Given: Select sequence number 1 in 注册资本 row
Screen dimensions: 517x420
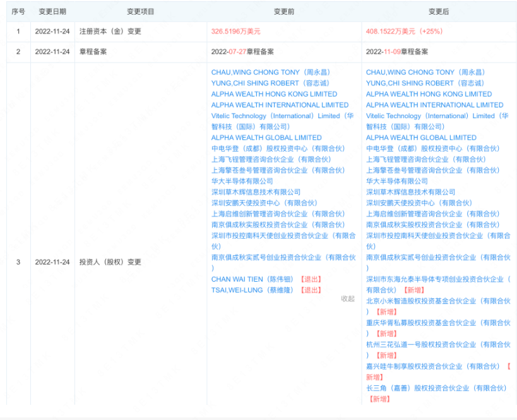Looking at the screenshot, I should pyautogui.click(x=18, y=32).
